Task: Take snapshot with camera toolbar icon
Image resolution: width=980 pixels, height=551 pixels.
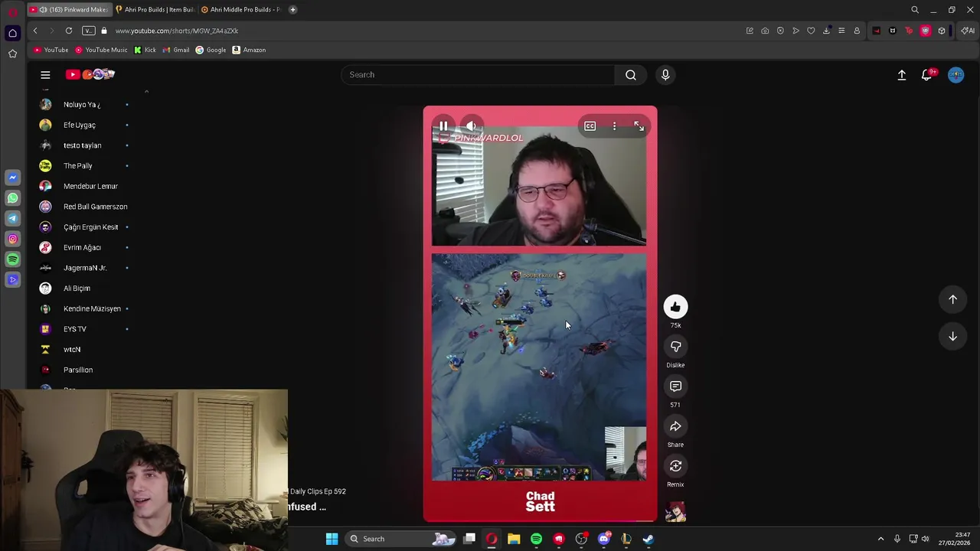Action: tap(765, 31)
